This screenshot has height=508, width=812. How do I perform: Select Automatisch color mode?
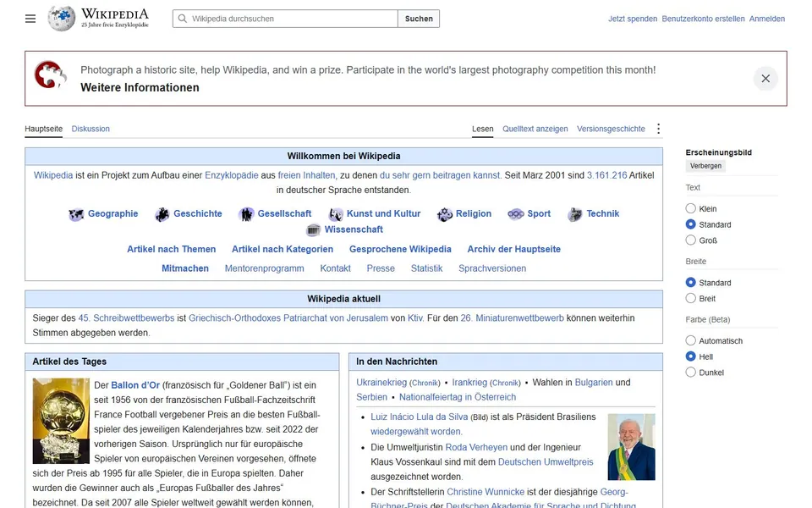pyautogui.click(x=690, y=340)
